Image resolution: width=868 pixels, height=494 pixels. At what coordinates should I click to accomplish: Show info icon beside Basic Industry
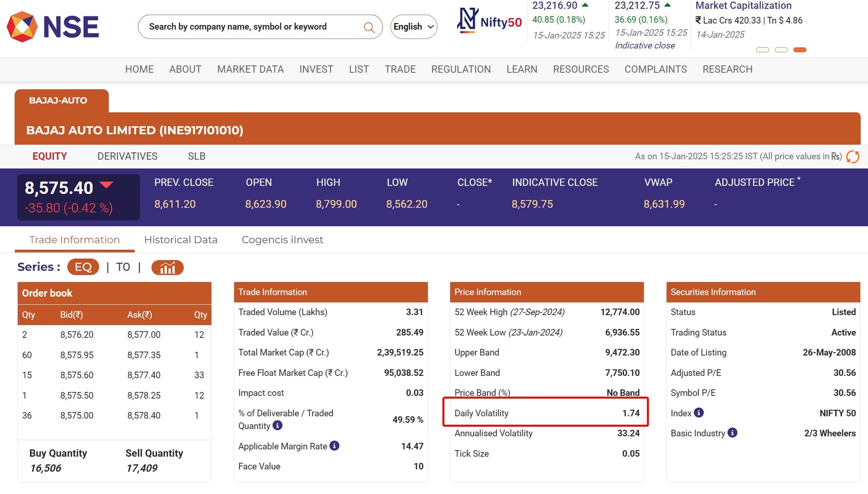click(x=732, y=433)
